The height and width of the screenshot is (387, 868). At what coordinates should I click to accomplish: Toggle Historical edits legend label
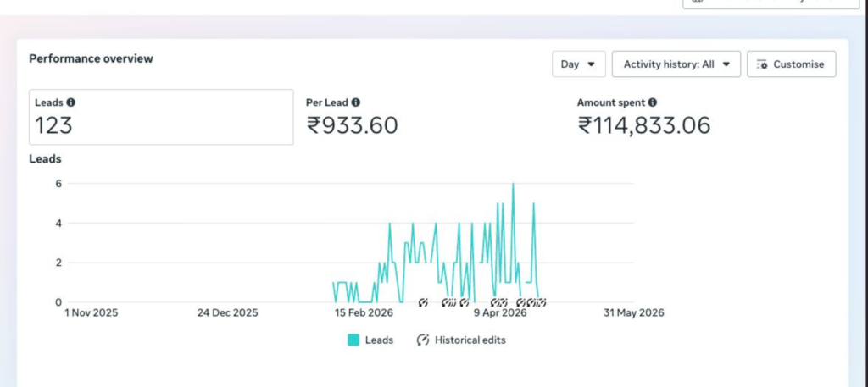(470, 340)
